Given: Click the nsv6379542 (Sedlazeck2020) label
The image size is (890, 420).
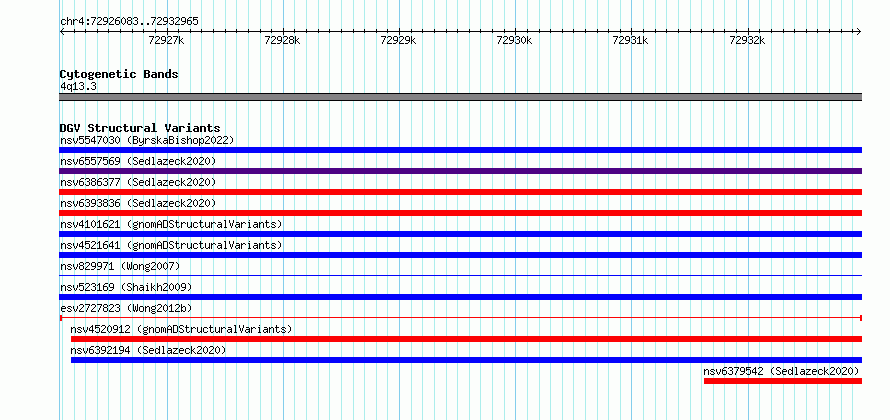Looking at the screenshot, I should (782, 371).
